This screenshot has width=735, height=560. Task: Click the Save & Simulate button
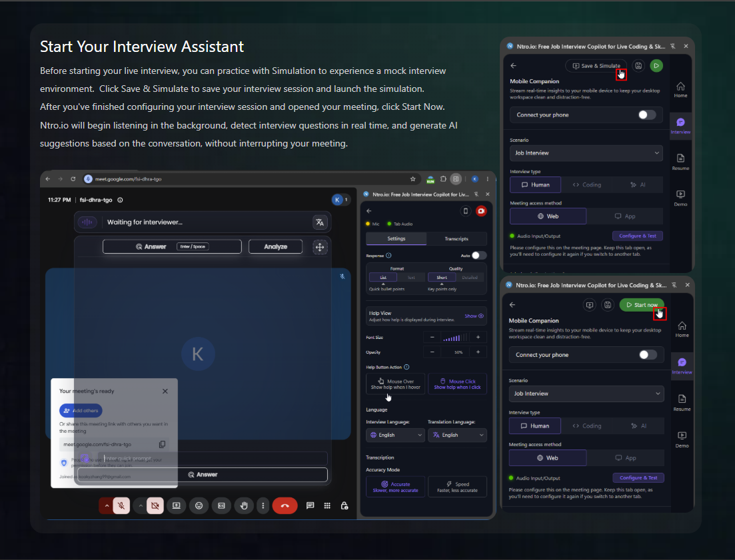596,66
